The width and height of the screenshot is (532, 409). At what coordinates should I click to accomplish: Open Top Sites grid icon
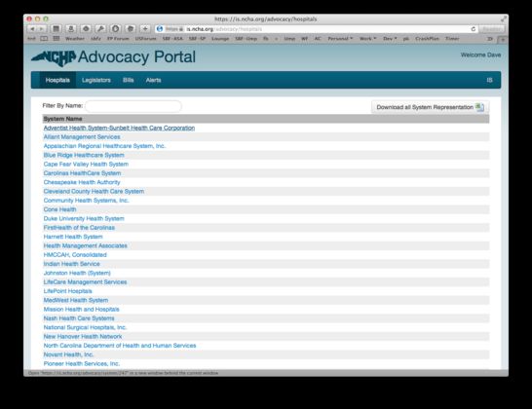57,39
